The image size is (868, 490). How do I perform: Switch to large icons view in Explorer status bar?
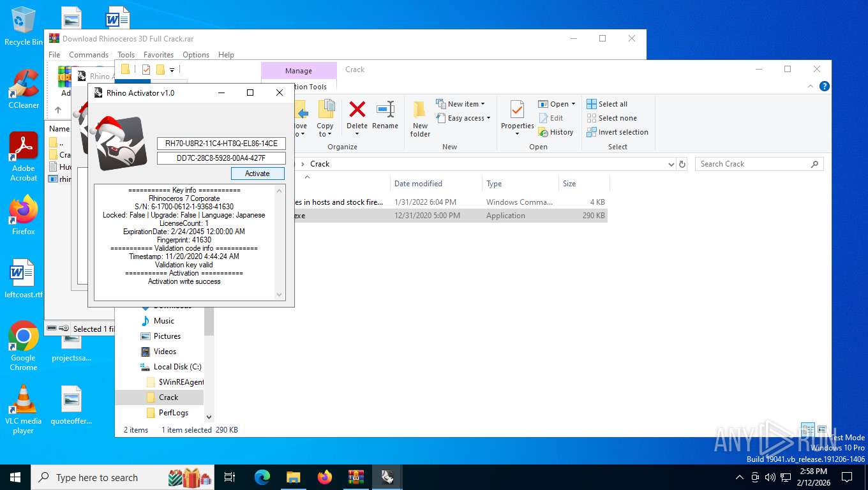click(x=821, y=430)
